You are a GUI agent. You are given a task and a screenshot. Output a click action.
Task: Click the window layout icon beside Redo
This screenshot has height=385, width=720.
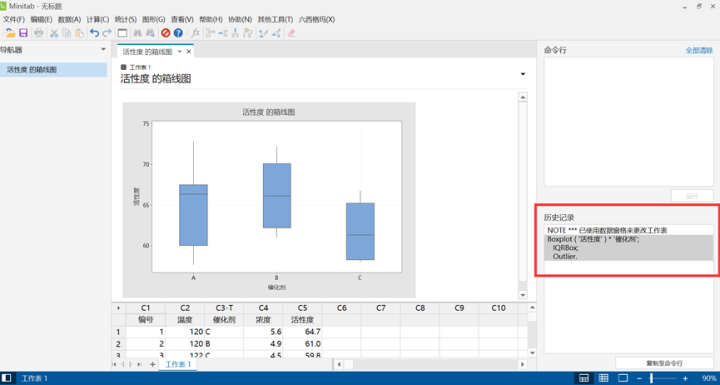click(122, 33)
